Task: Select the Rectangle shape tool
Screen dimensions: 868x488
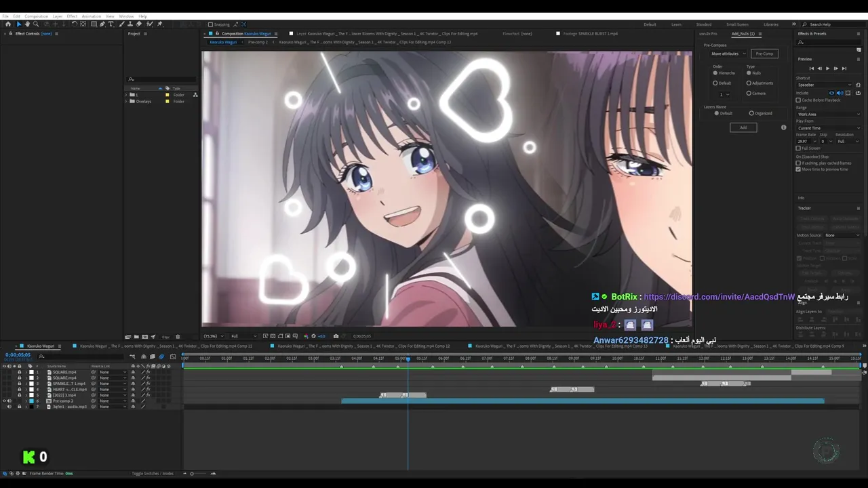Action: tap(94, 24)
